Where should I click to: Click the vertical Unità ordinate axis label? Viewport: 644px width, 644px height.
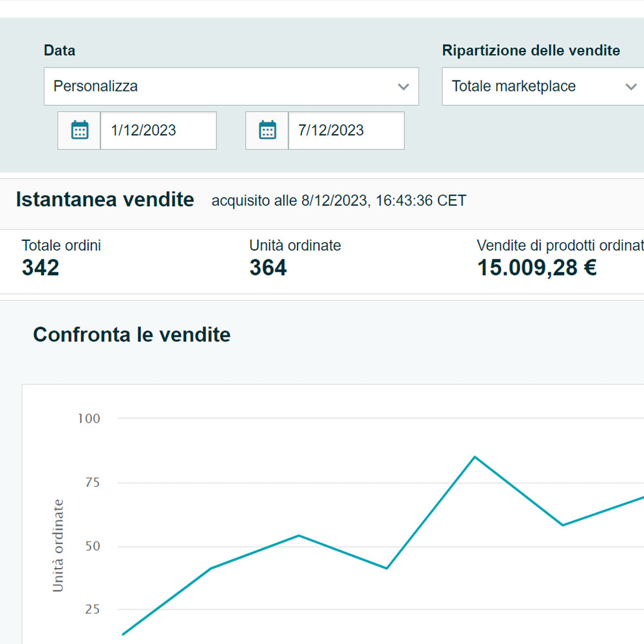[x=59, y=545]
